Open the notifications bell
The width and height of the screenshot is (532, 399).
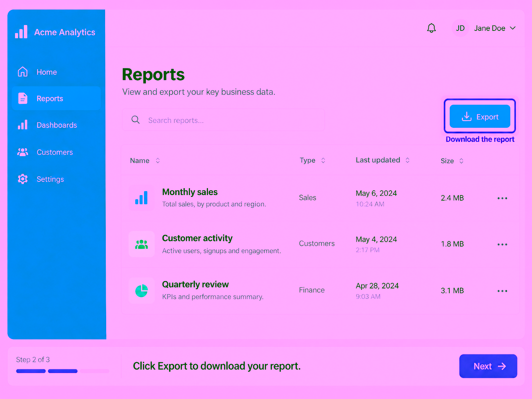click(x=431, y=28)
